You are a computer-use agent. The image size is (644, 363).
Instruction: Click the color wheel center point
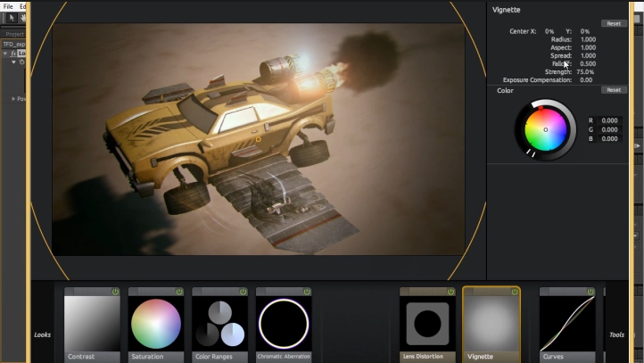click(x=545, y=129)
